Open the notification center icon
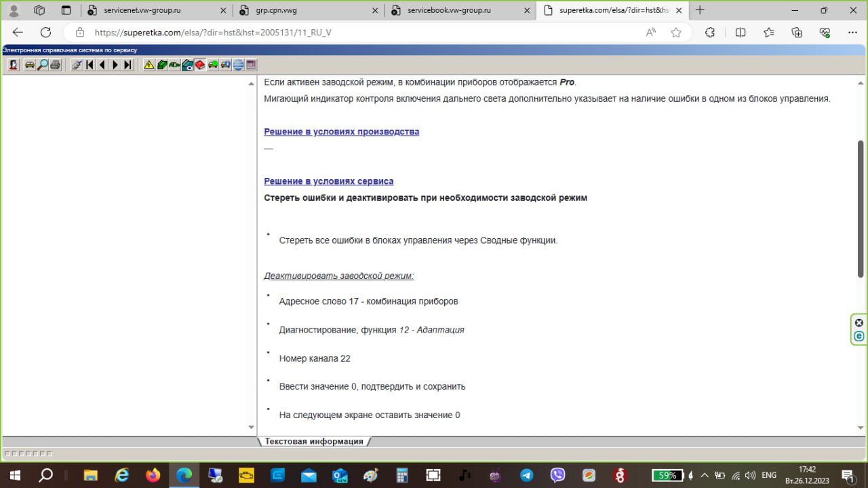 [x=848, y=475]
